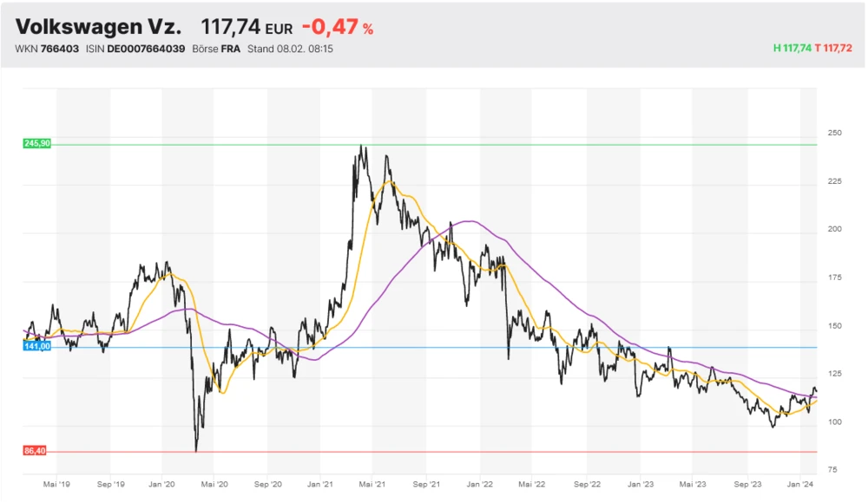Click the Jan '20 label on time axis
Image resolution: width=868 pixels, height=503 pixels.
(162, 486)
